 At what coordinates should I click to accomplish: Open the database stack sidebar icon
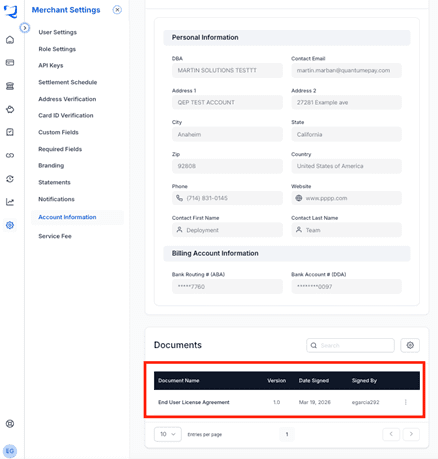pos(10,86)
